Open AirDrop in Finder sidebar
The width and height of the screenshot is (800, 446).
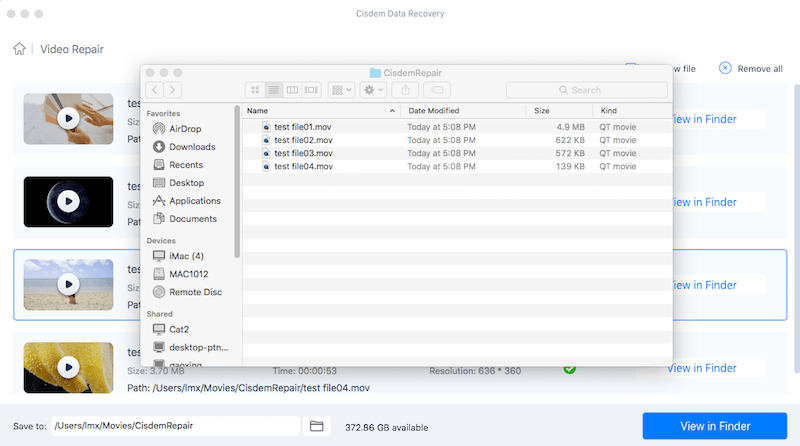point(185,129)
